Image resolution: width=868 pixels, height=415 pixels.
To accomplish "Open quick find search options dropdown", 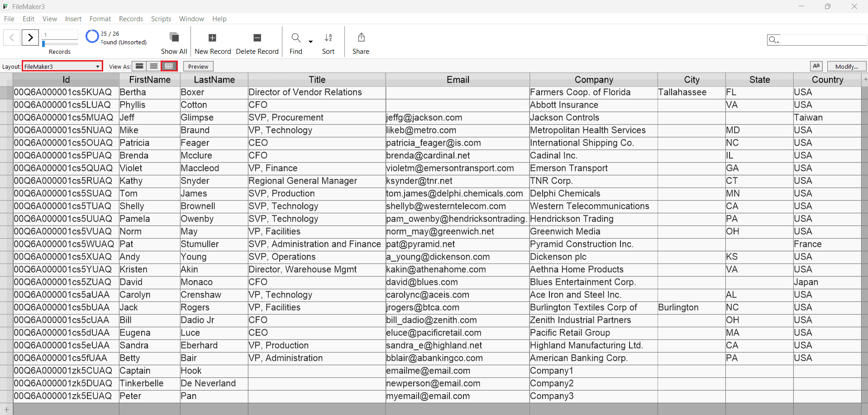I will tap(773, 40).
